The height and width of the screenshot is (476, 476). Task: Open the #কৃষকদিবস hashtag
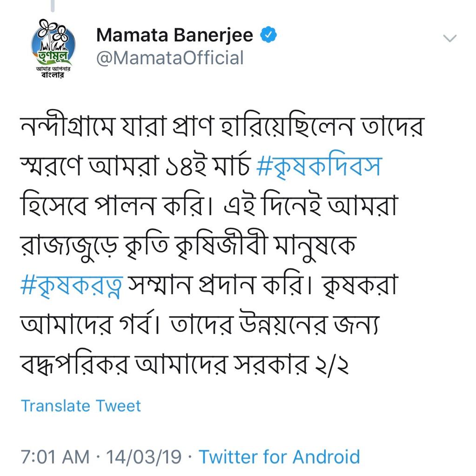click(319, 166)
